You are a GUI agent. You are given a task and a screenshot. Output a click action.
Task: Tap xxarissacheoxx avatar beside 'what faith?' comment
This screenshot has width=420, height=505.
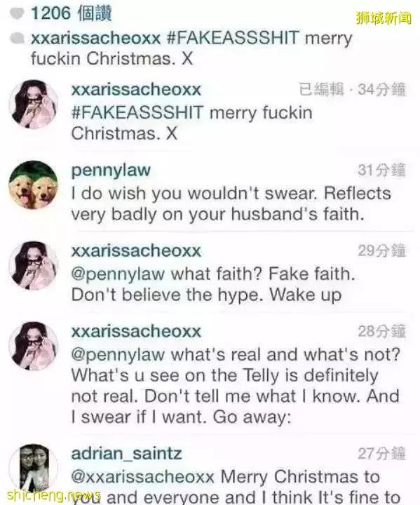coord(34,265)
